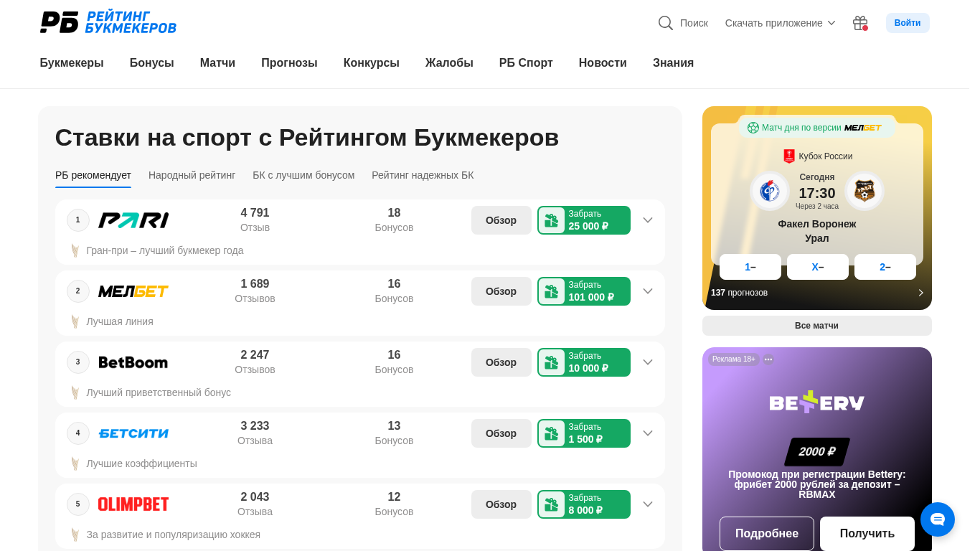Viewport: 980px width, 551px height.
Task: Open the Бонусы menu
Action: (152, 63)
